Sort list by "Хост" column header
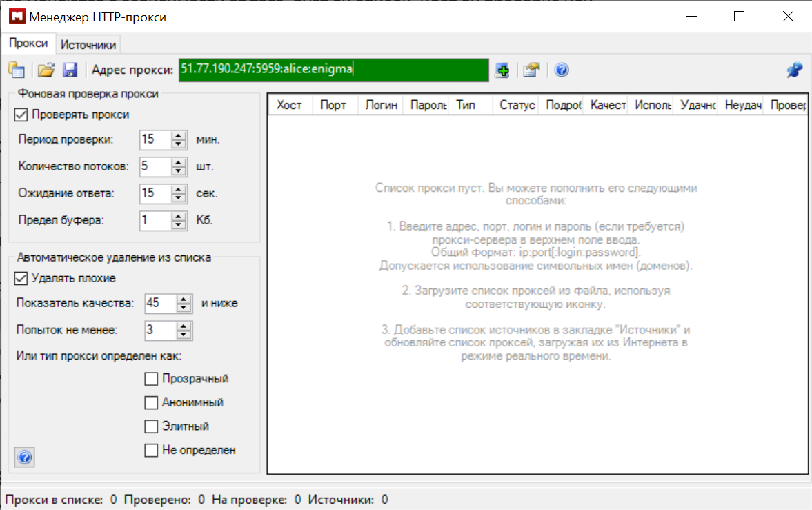 tap(289, 105)
